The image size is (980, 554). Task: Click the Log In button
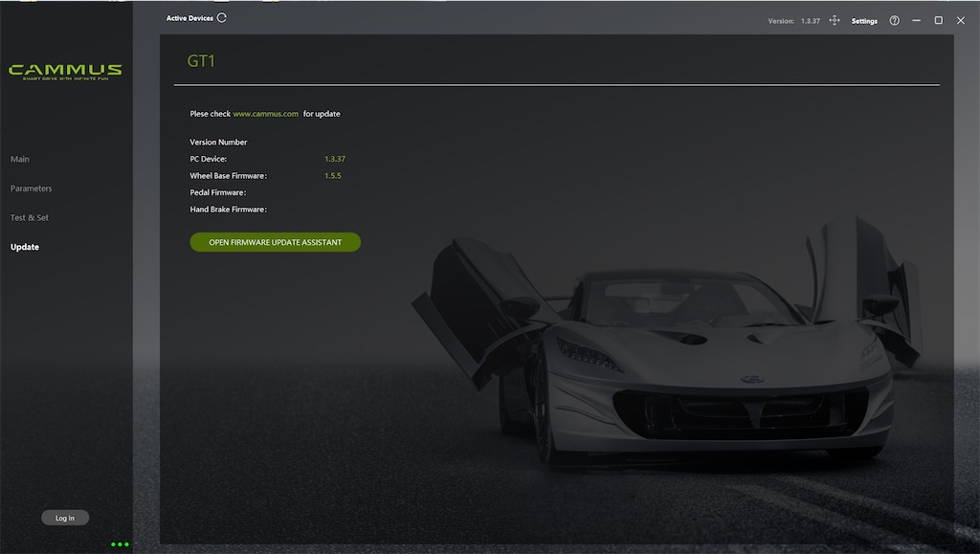65,518
